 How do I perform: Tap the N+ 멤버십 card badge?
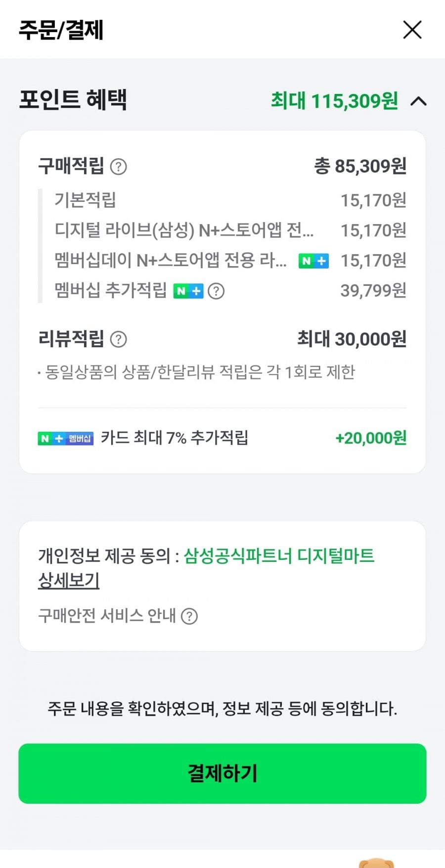tap(65, 438)
